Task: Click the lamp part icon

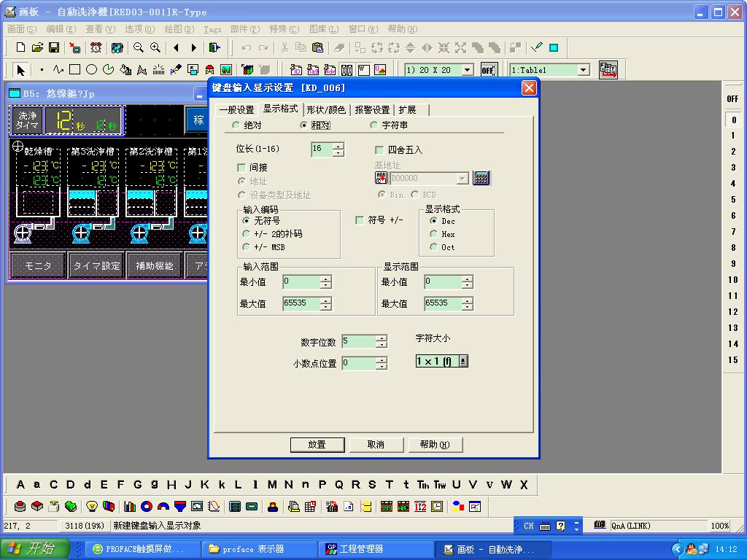Action: coord(92,506)
